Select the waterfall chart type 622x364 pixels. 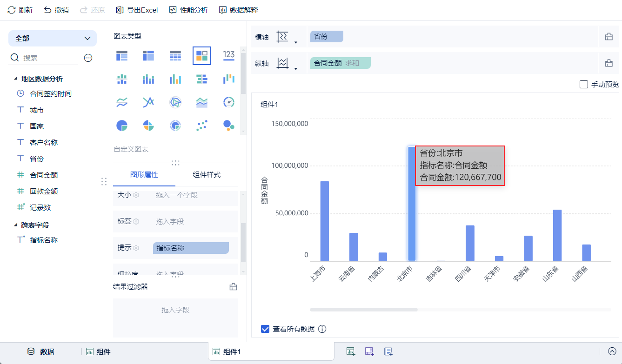(x=228, y=79)
